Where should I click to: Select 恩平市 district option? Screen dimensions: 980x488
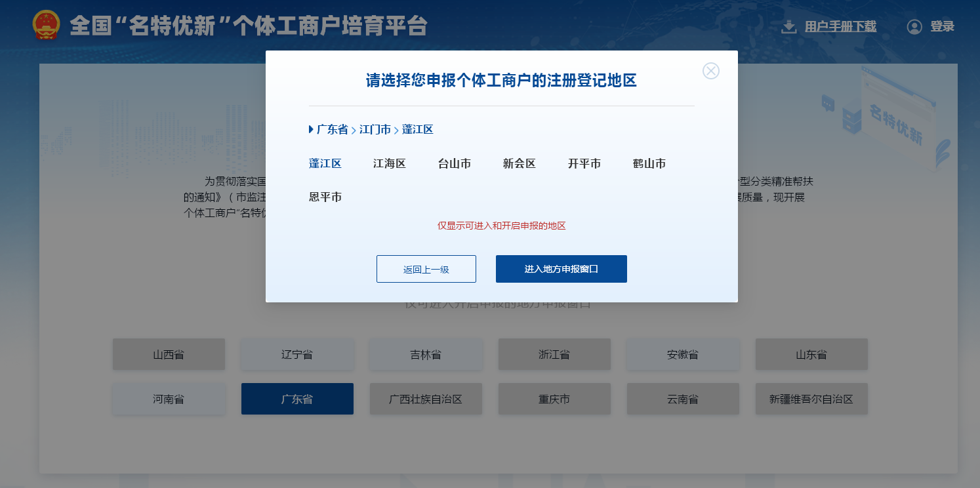tap(326, 196)
